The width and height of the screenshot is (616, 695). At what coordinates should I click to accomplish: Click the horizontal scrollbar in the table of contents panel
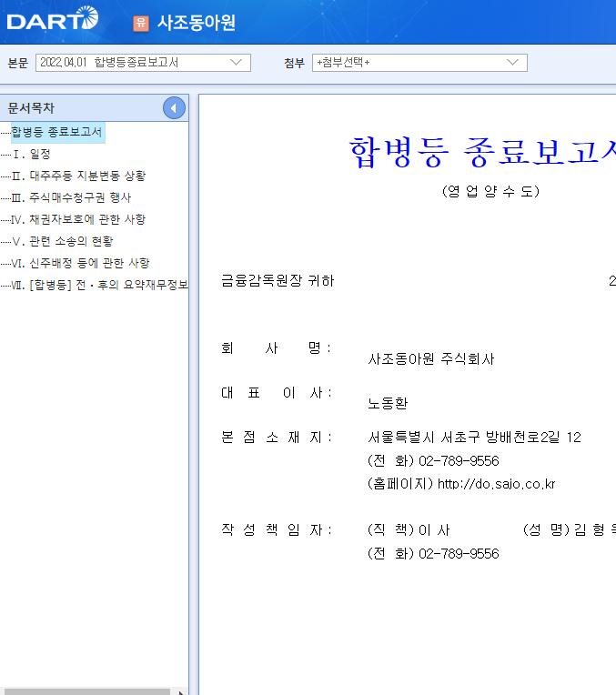point(87,692)
